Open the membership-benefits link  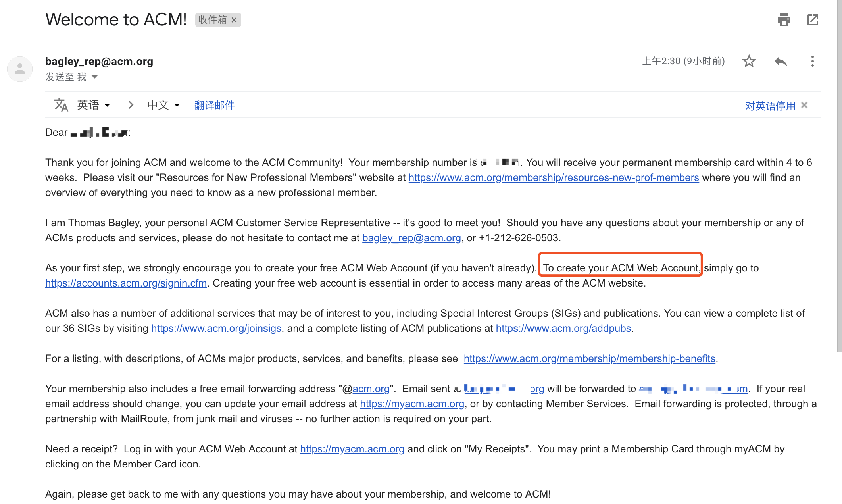point(589,359)
